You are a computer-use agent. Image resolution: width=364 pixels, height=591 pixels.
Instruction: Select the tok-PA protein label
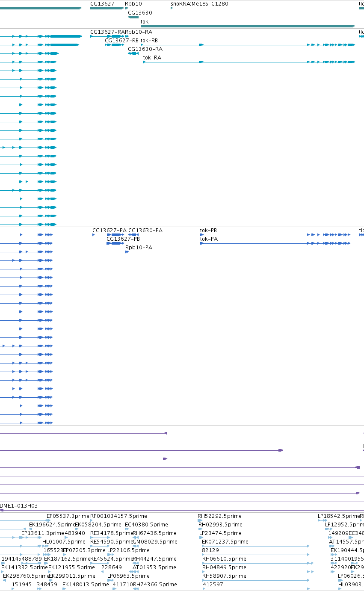pos(209,239)
